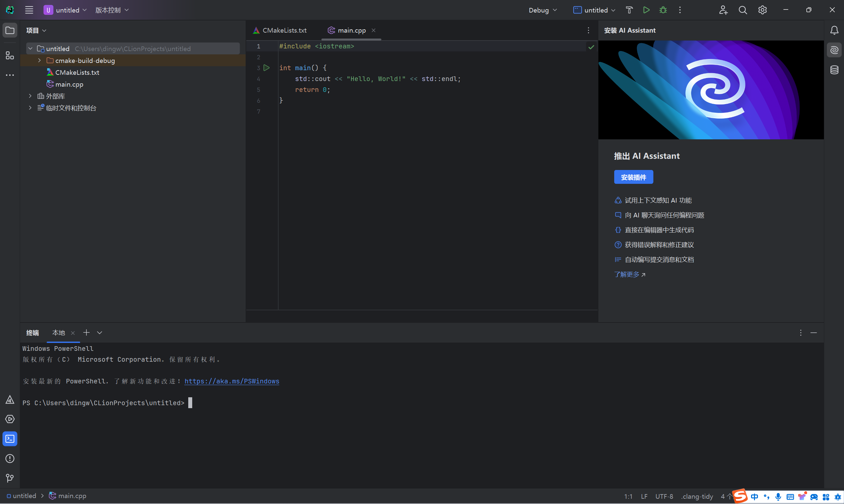
Task: Open the Structure tool window
Action: coord(10,55)
